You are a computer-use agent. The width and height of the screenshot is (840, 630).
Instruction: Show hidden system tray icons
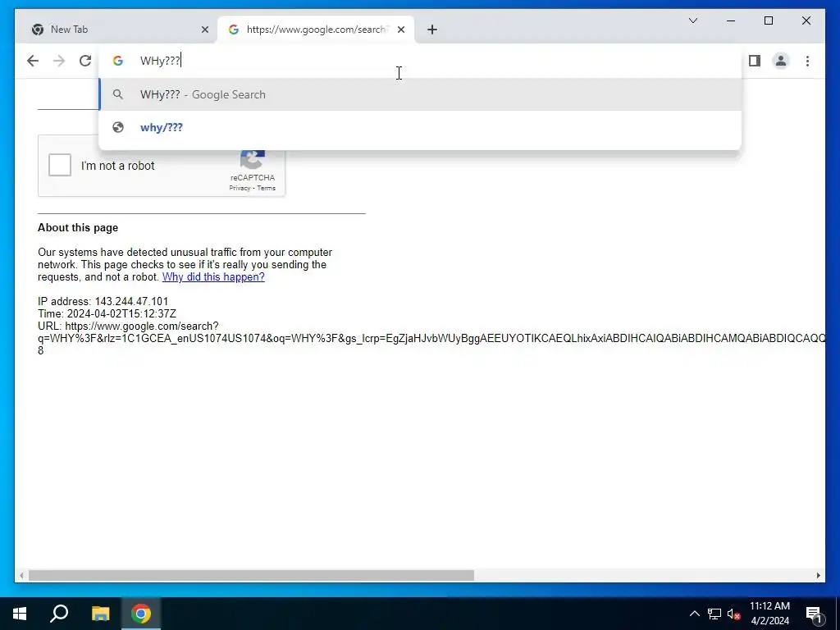pyautogui.click(x=694, y=614)
